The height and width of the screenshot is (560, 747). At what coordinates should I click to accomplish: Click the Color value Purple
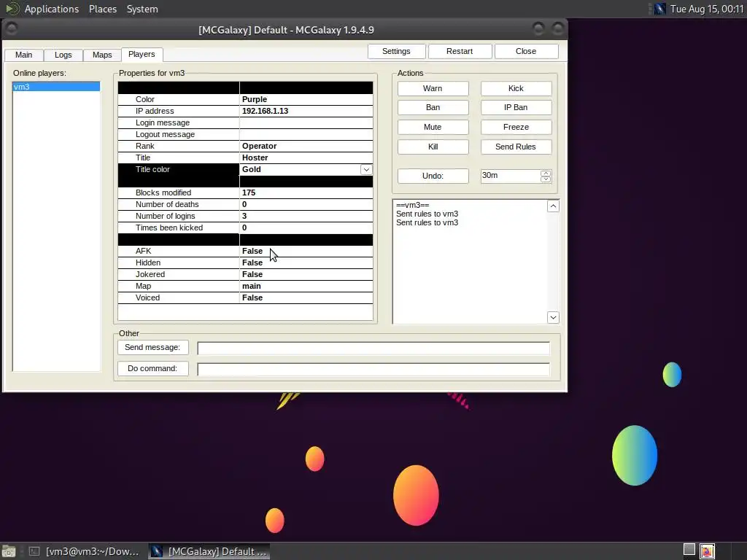[306, 99]
